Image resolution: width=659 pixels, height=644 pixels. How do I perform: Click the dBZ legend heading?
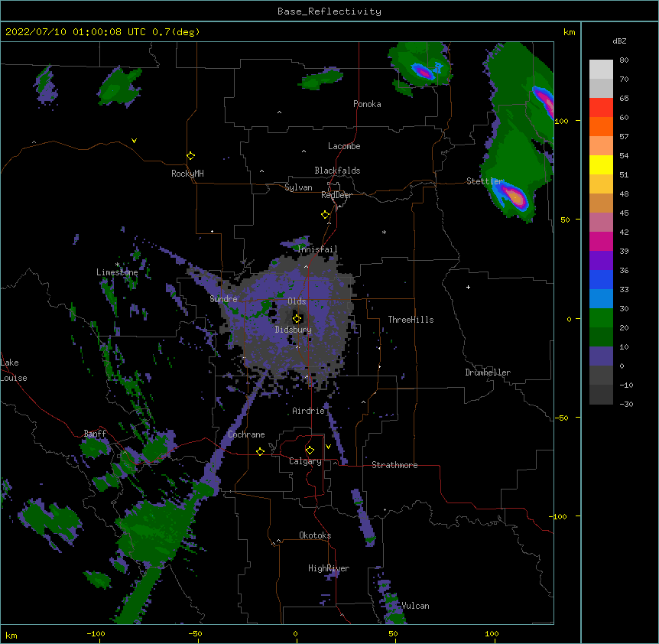tap(619, 41)
